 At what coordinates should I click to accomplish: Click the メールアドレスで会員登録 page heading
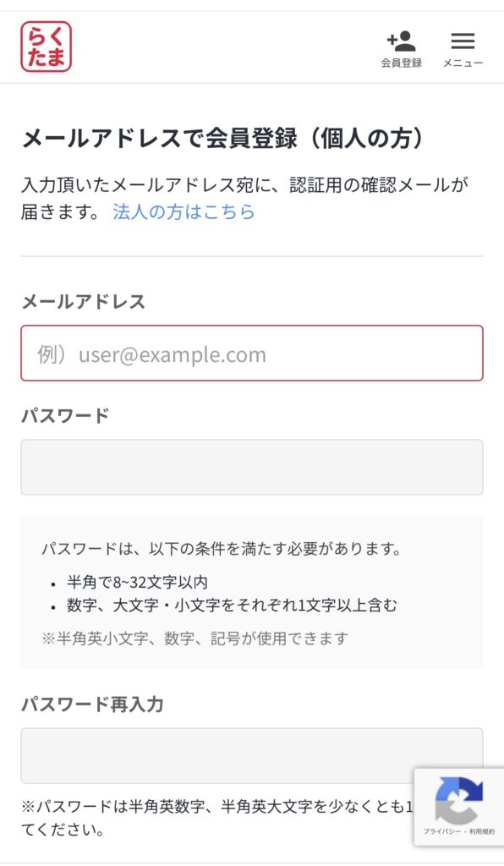pyautogui.click(x=222, y=138)
